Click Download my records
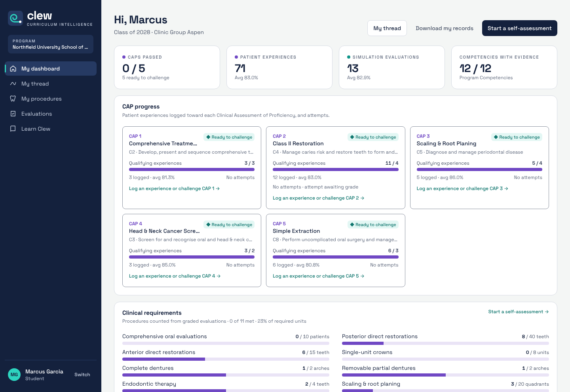This screenshot has width=570, height=392. (445, 28)
